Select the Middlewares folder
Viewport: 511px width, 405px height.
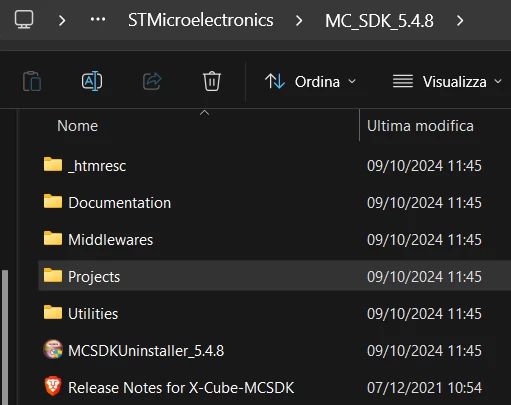[x=110, y=240]
